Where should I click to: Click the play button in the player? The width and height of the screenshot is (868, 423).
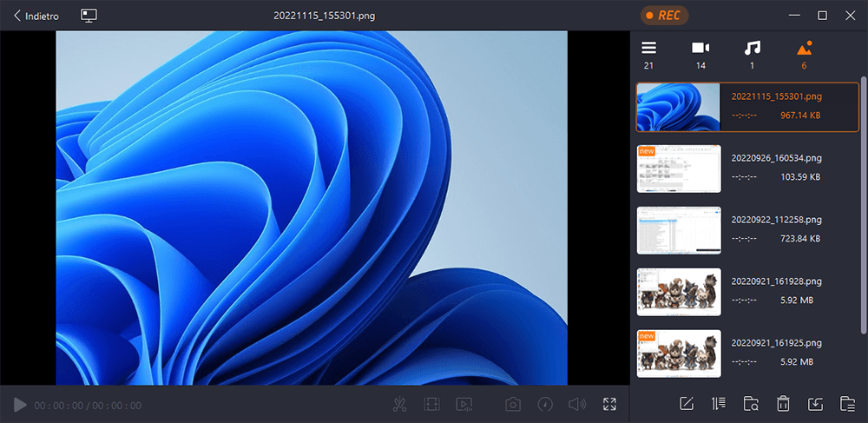point(20,405)
